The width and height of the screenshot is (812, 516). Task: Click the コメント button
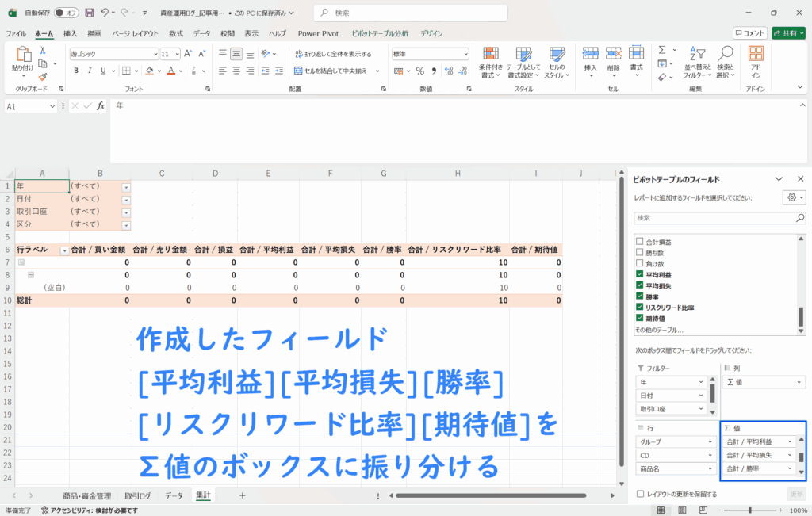coord(749,33)
